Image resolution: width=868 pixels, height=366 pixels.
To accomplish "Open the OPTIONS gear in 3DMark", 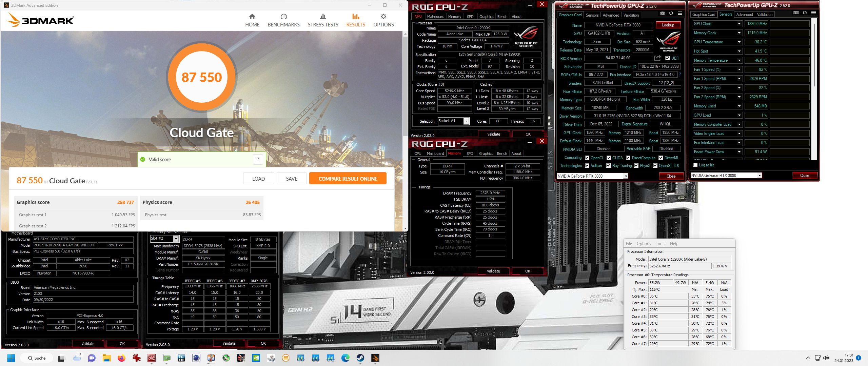I will click(x=383, y=20).
